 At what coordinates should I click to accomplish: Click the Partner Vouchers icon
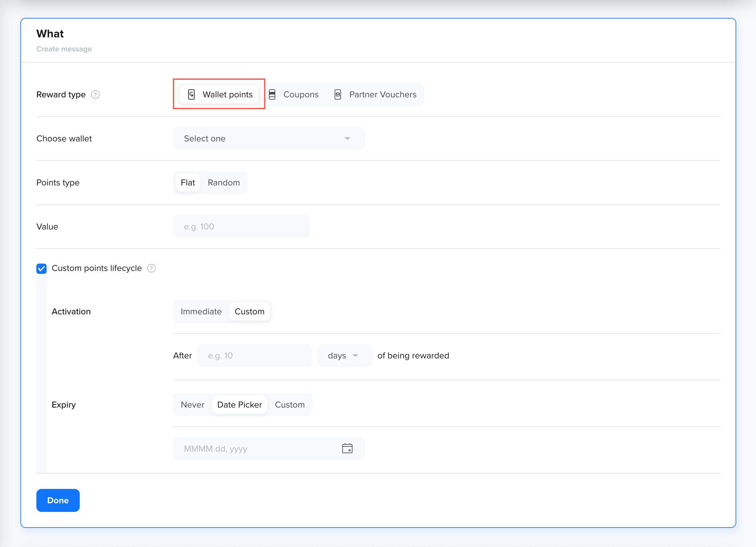point(338,94)
